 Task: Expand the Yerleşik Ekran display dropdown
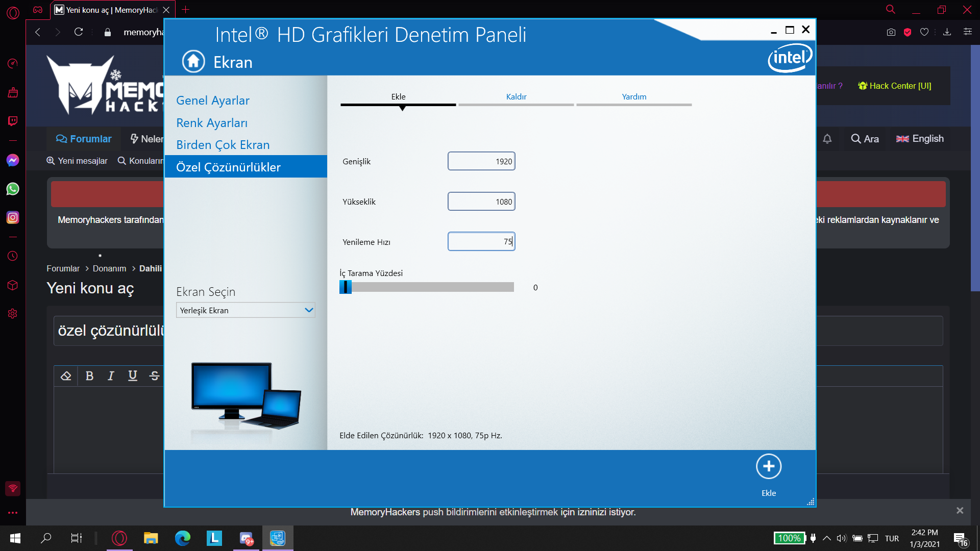click(x=246, y=310)
